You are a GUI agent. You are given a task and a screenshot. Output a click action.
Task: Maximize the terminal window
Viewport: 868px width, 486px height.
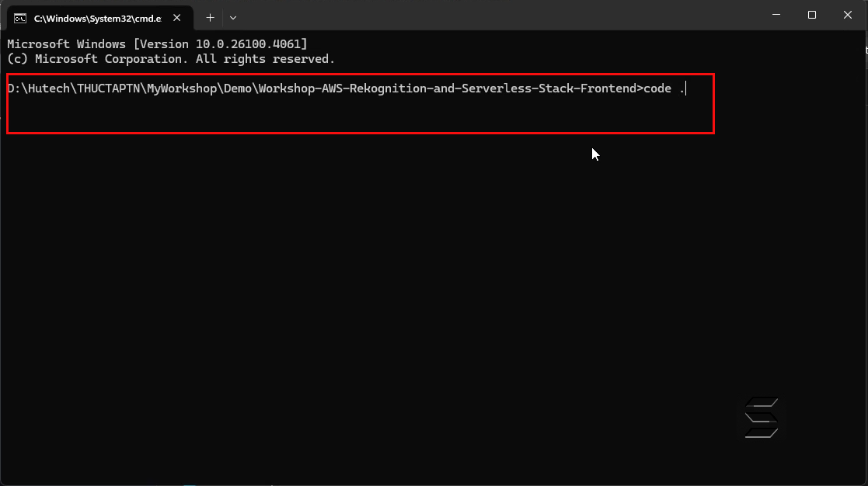(811, 15)
